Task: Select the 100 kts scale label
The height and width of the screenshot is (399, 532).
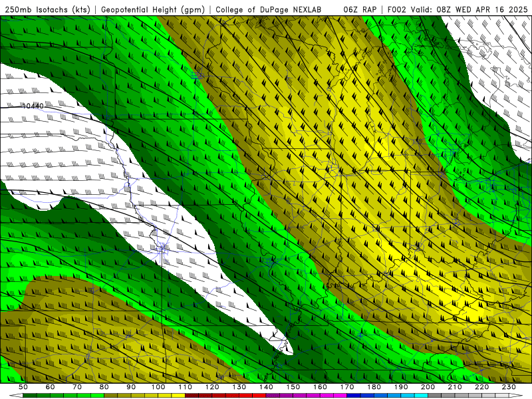Action: [x=158, y=387]
